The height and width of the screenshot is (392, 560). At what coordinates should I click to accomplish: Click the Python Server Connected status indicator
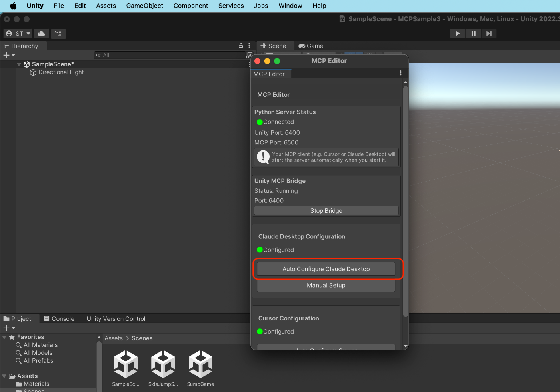[x=260, y=122]
